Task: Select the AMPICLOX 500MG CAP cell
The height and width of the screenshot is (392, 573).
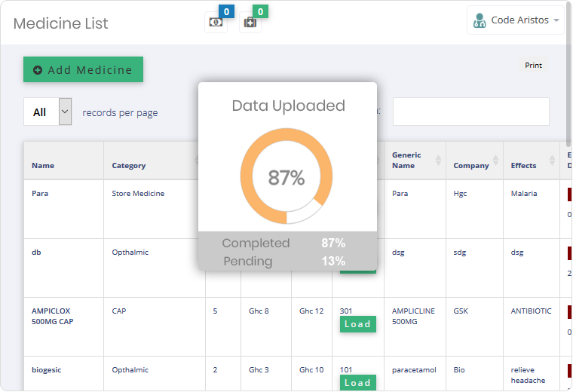Action: coord(63,327)
